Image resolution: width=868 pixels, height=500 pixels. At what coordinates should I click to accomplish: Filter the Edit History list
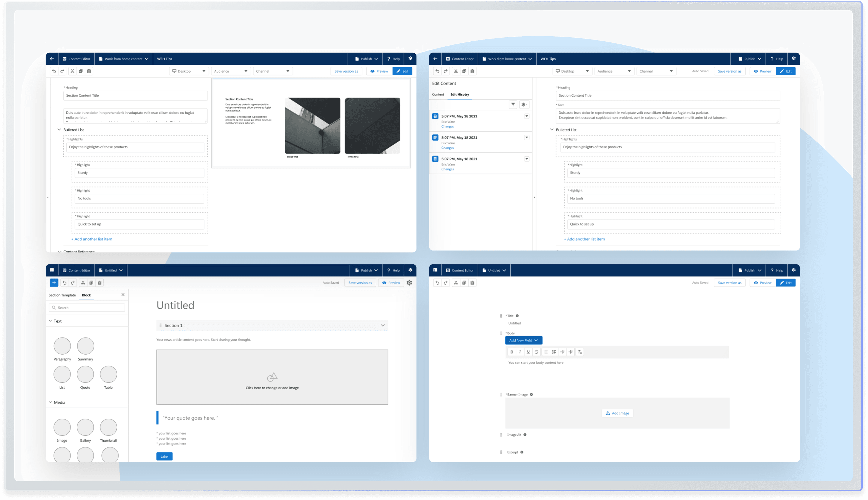point(513,104)
